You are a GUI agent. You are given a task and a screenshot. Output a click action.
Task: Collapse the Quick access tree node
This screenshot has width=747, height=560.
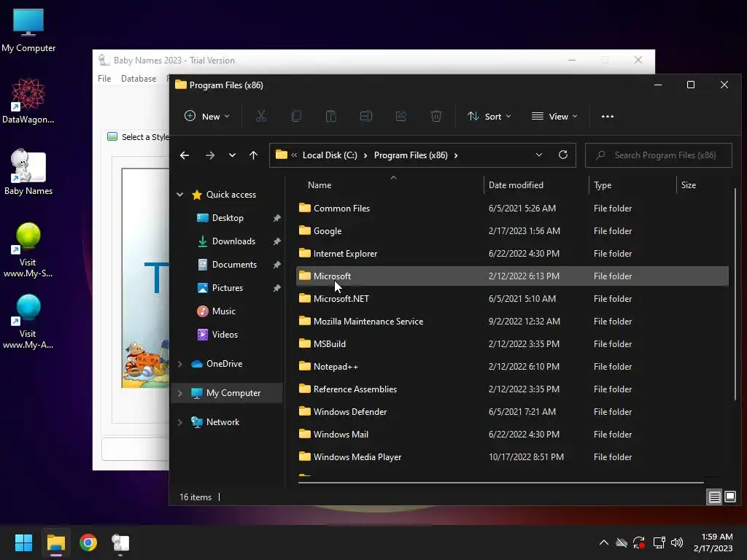180,194
